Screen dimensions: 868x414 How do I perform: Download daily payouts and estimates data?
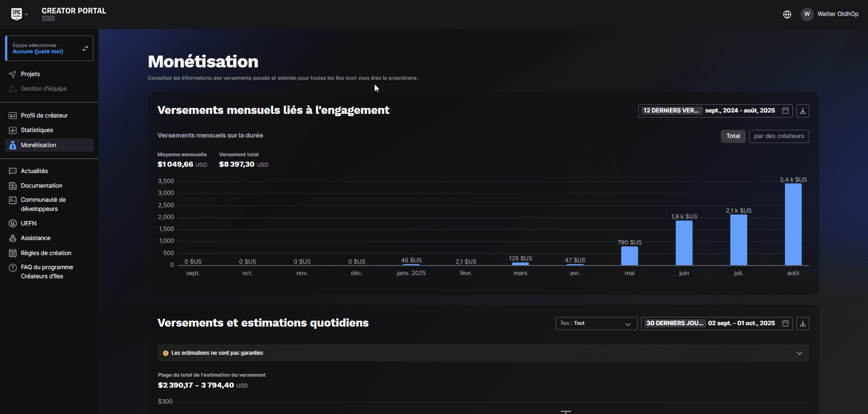click(x=803, y=323)
